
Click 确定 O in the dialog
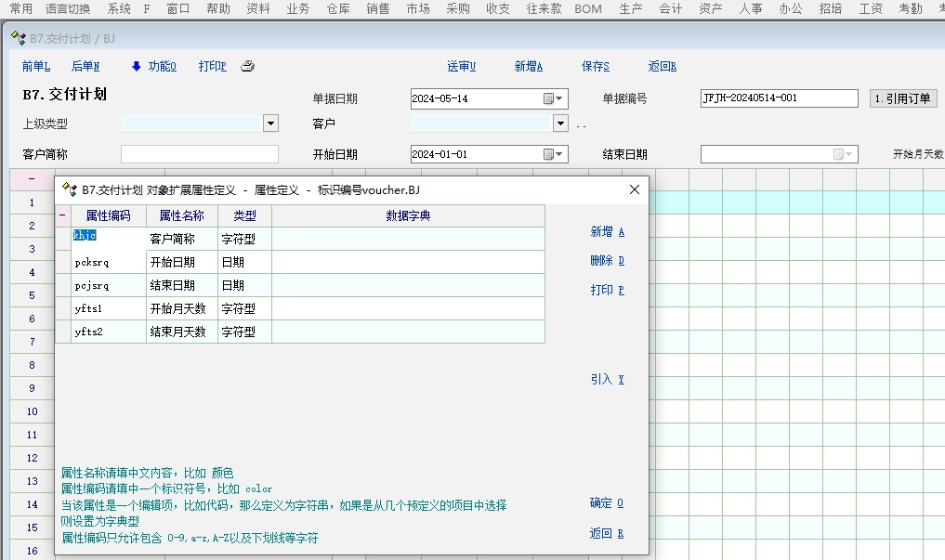606,503
